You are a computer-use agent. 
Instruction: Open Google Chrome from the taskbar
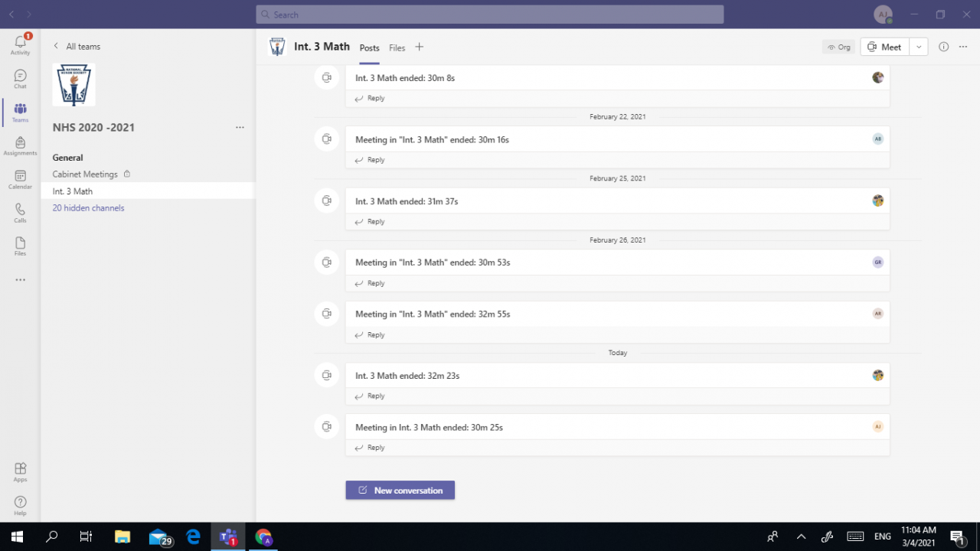pos(263,536)
